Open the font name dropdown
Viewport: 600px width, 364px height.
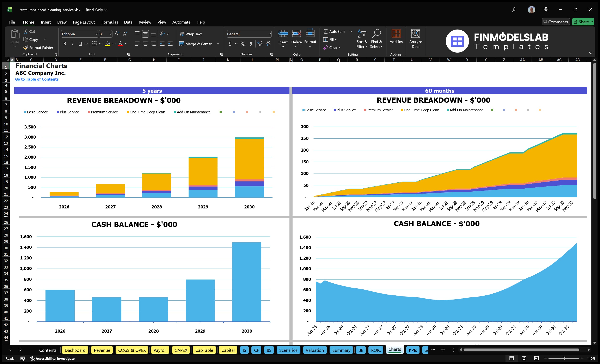pyautogui.click(x=97, y=34)
